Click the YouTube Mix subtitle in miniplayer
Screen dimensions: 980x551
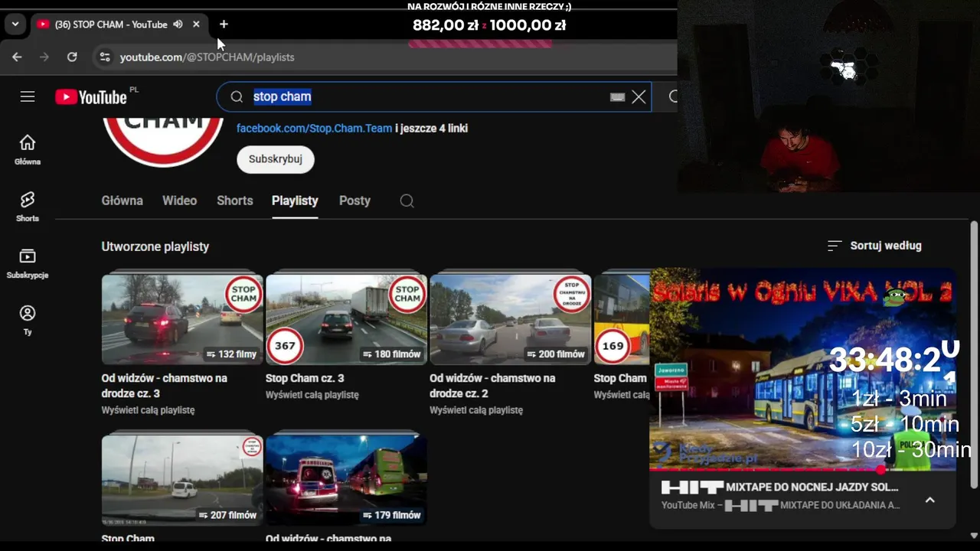[x=781, y=505]
